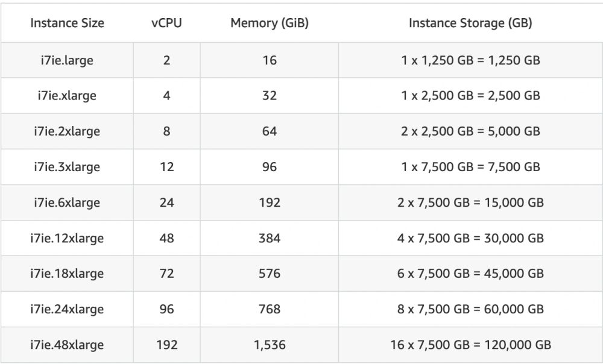Viewport: 603px width, 364px height.
Task: Select the i7ie.2xlarge instance cell
Action: (x=67, y=131)
